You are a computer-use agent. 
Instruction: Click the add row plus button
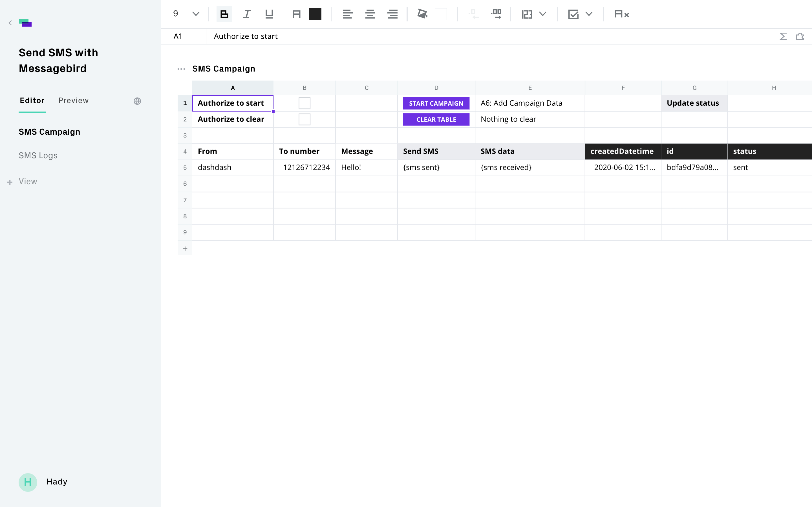[185, 248]
